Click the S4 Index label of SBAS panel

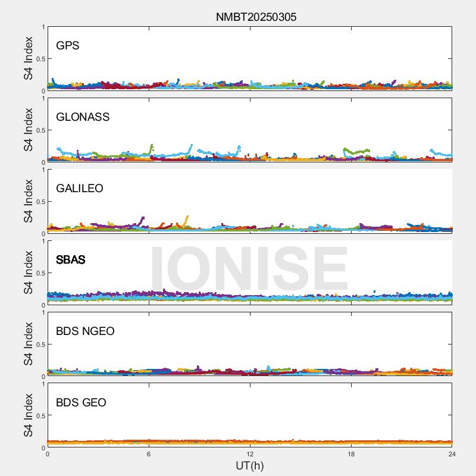tap(28, 273)
